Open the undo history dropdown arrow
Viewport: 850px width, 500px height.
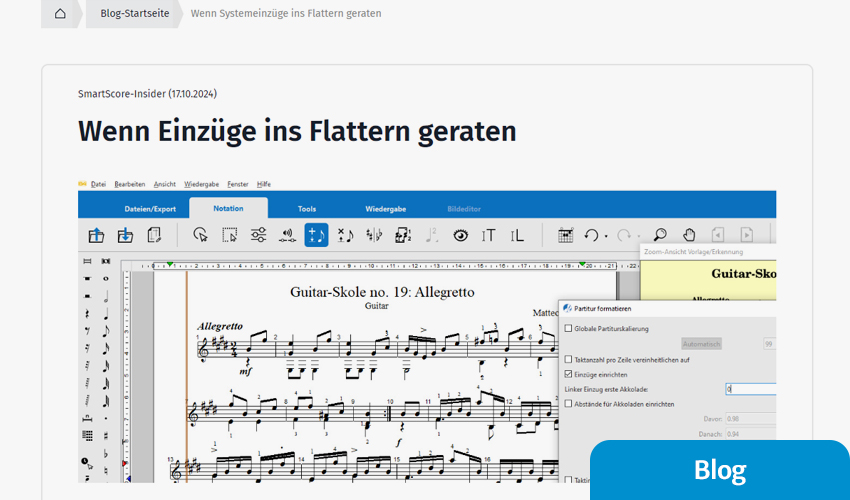coord(607,238)
